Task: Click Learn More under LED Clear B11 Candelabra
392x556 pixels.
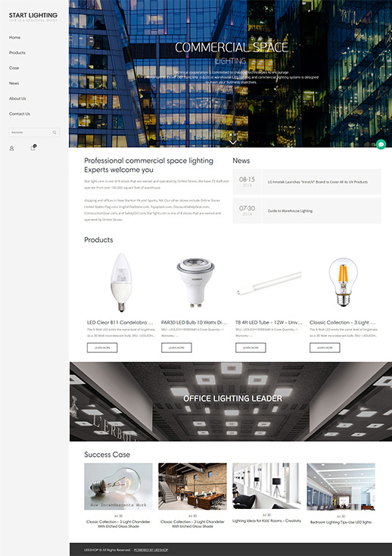Action: (102, 348)
